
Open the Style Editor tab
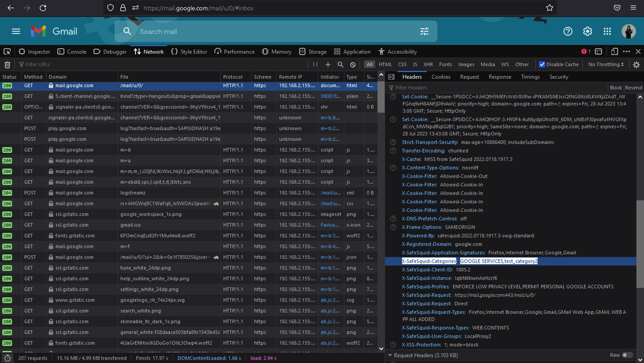point(189,51)
